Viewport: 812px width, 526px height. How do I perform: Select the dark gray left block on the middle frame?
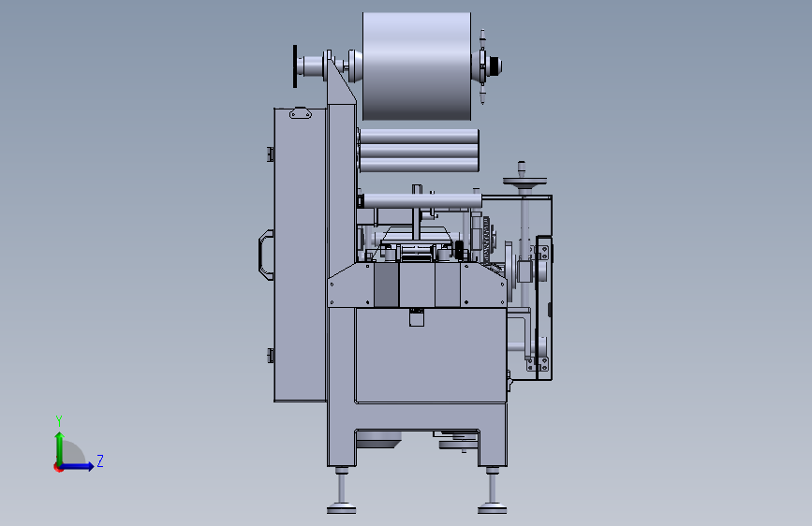(x=386, y=285)
